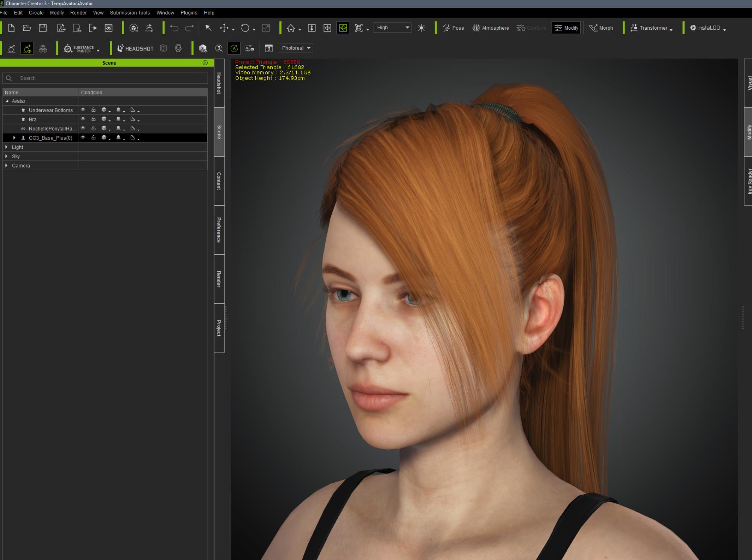Switch to the Content side tab
The height and width of the screenshot is (560, 752).
point(219,181)
